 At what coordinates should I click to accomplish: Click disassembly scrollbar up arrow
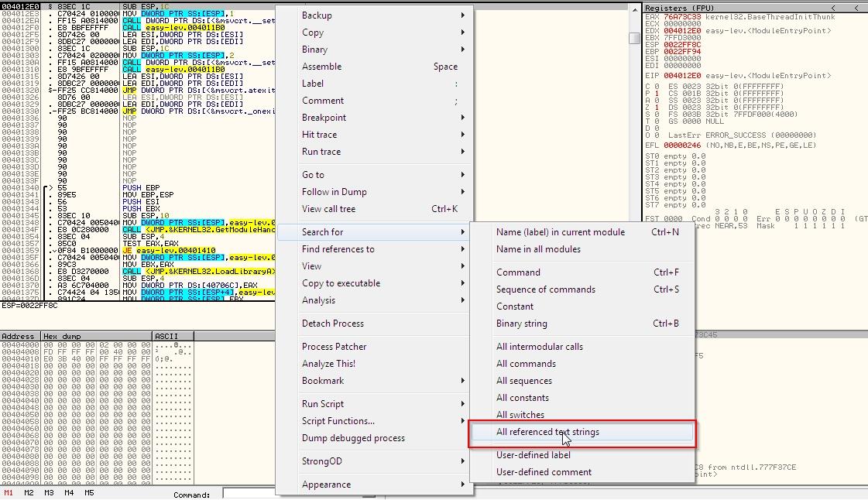click(x=634, y=9)
